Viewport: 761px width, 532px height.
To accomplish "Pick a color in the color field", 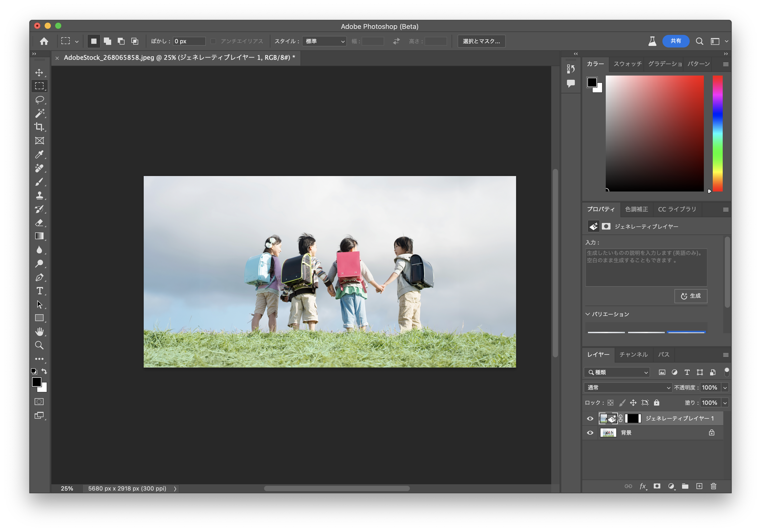I will click(x=655, y=133).
